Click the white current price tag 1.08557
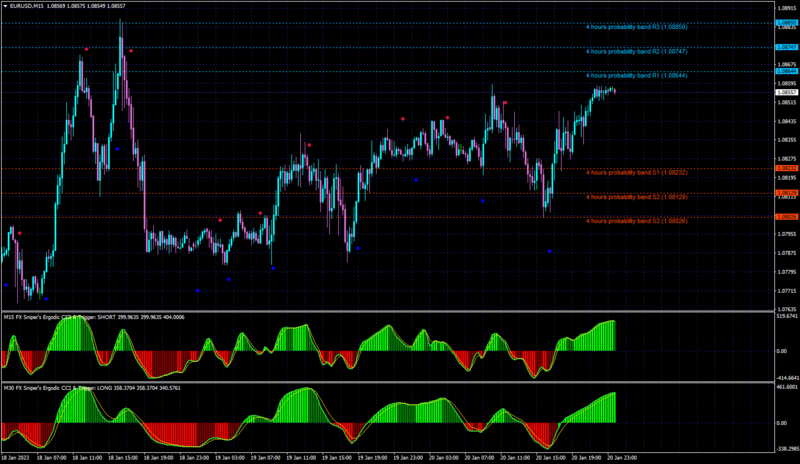800x464 pixels. click(786, 92)
